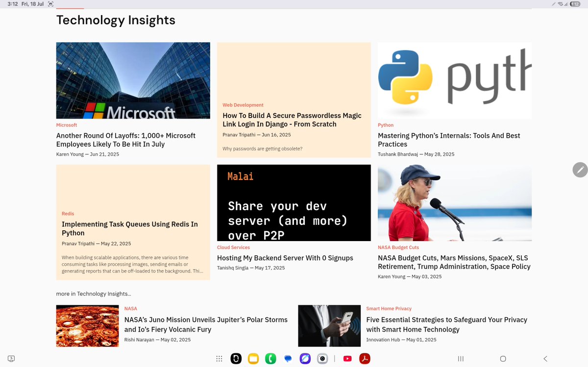Tap the Fri, 18 Jul date
This screenshot has height=367, width=588.
[32, 4]
